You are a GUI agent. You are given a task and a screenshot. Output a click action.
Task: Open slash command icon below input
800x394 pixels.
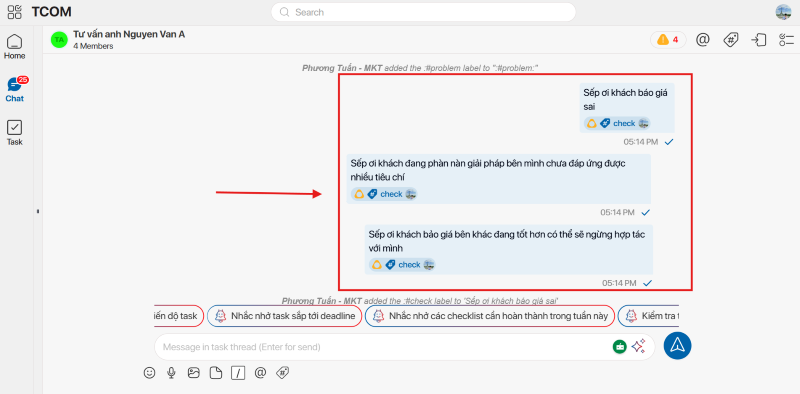point(238,373)
